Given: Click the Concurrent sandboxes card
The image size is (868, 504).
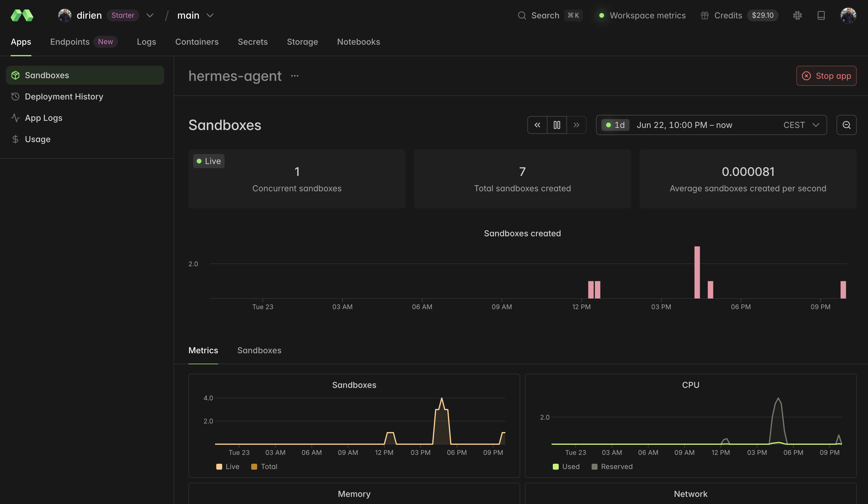Looking at the screenshot, I should click(297, 179).
